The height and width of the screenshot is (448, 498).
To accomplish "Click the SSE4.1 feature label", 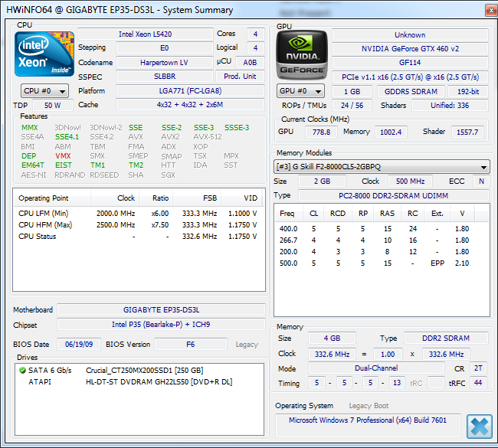I will 67,137.
